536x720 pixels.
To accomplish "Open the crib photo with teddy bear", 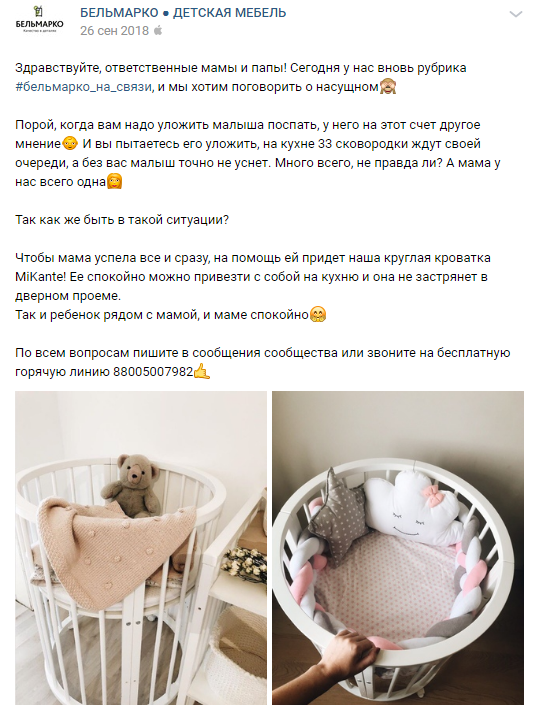I will click(x=141, y=548).
